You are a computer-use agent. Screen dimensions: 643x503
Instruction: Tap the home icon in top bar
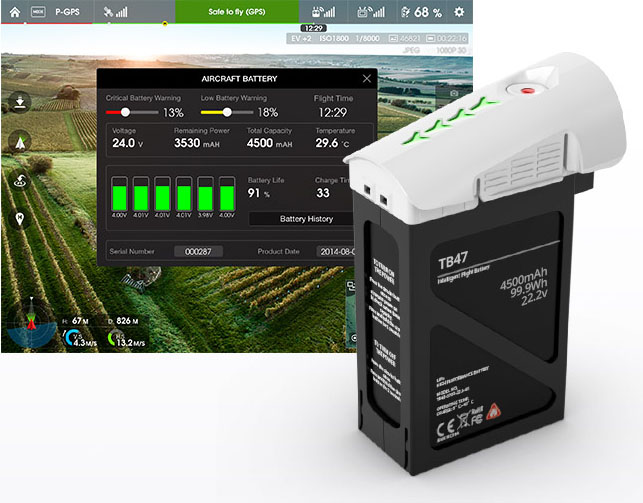pyautogui.click(x=14, y=12)
